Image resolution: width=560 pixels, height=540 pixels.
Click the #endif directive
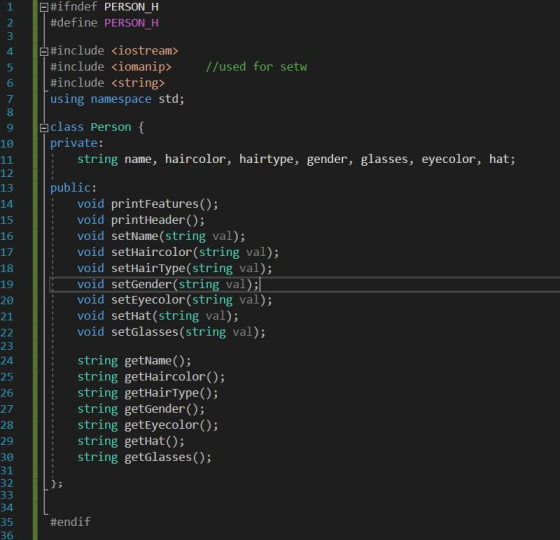(70, 522)
